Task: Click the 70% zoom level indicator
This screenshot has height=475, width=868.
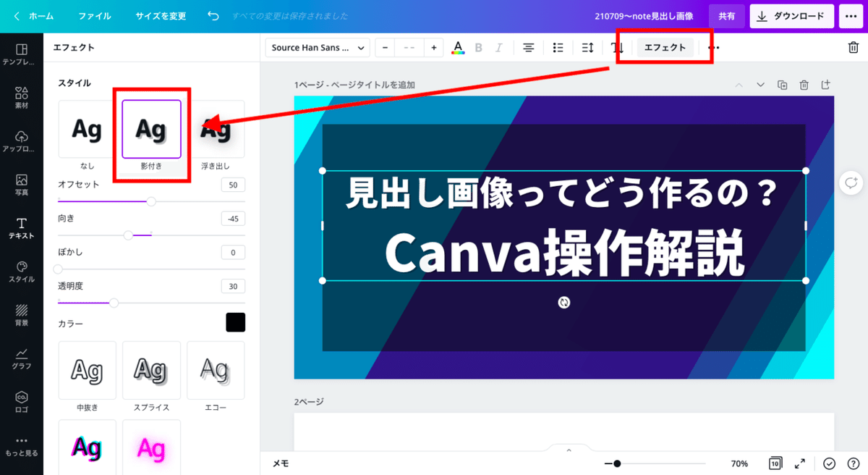Action: click(x=739, y=463)
